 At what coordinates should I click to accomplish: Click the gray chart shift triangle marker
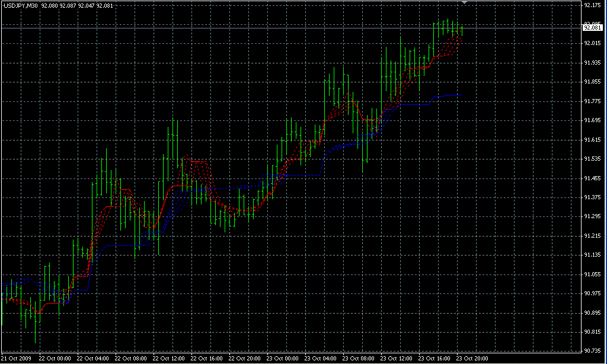465,2
